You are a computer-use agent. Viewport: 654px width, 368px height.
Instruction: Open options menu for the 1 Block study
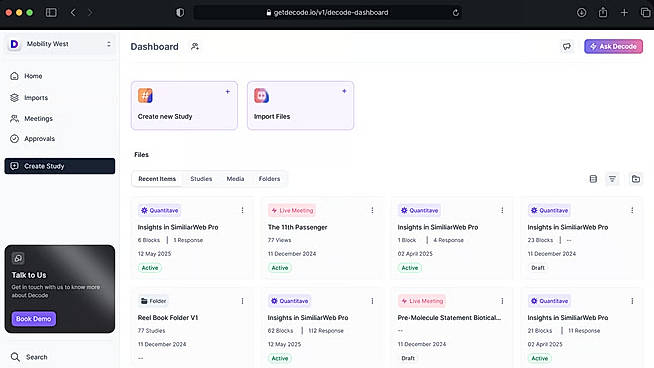[502, 210]
